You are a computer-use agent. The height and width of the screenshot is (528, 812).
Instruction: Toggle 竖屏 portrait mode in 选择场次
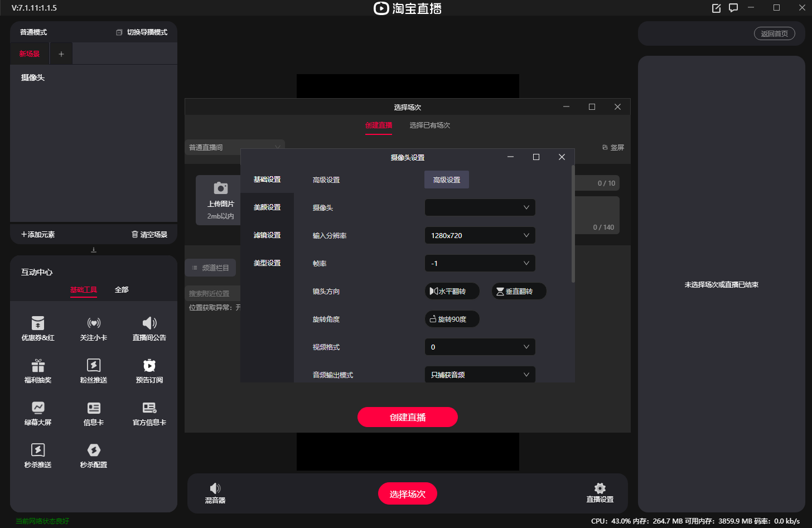point(613,148)
